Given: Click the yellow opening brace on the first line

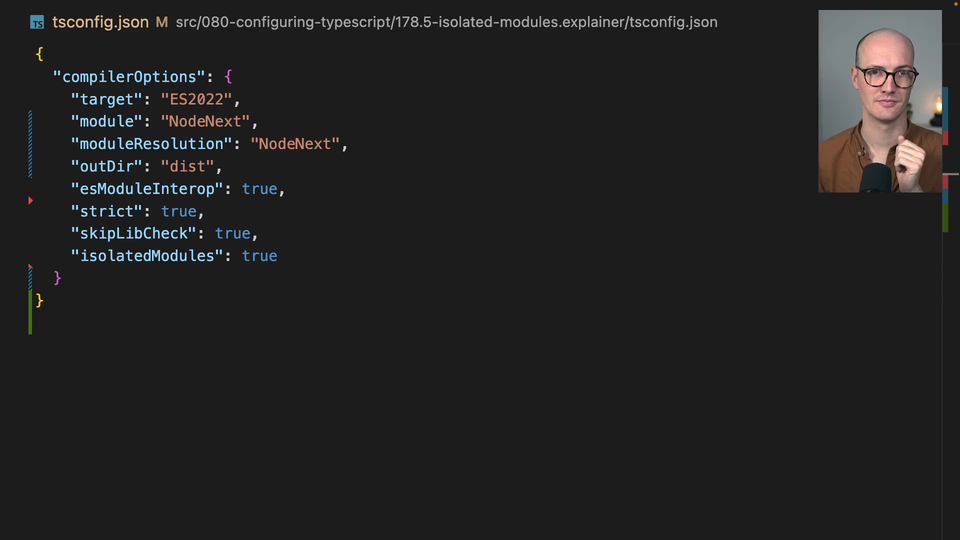Looking at the screenshot, I should click(x=39, y=54).
